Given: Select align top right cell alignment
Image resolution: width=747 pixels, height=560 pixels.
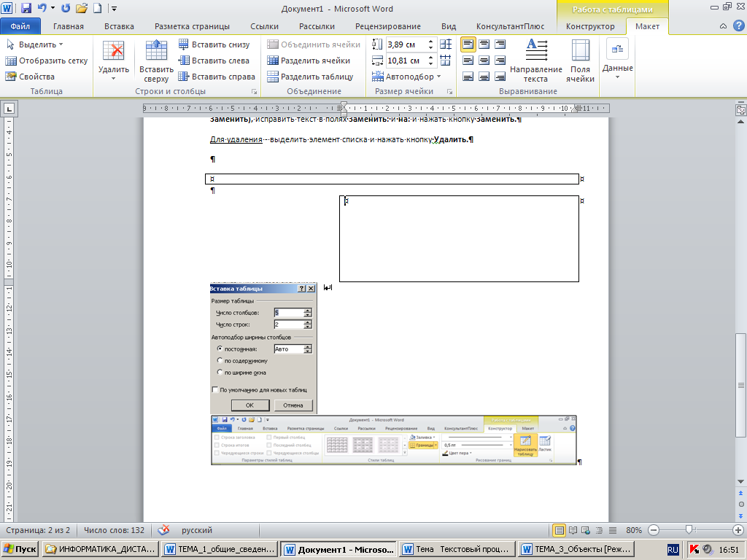Looking at the screenshot, I should click(x=500, y=44).
